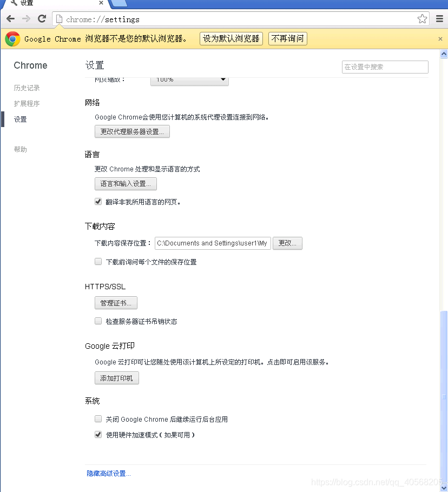Screen dimensions: 448x492
Task: Click the page icon in address bar
Action: click(x=59, y=19)
